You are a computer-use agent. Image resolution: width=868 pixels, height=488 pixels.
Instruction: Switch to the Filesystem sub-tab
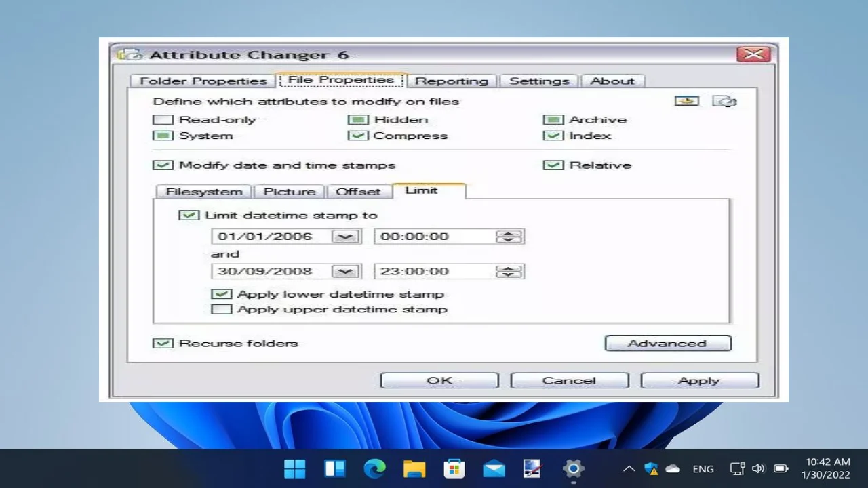[x=204, y=192]
